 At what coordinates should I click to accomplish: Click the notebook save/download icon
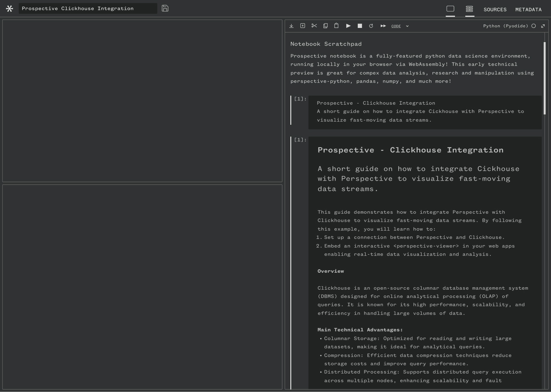pyautogui.click(x=291, y=26)
